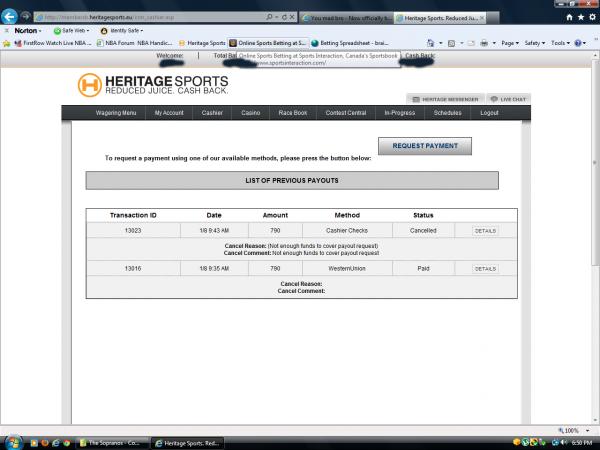Click the address bar URL field
600x450 pixels.
tap(150, 18)
